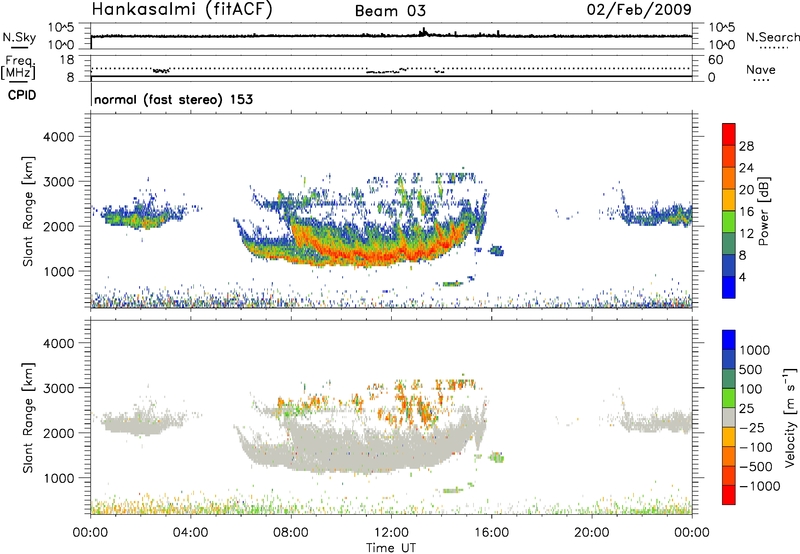Click the '18' frequency axis value
Image resolution: width=800 pixels, height=554 pixels.
(67, 60)
